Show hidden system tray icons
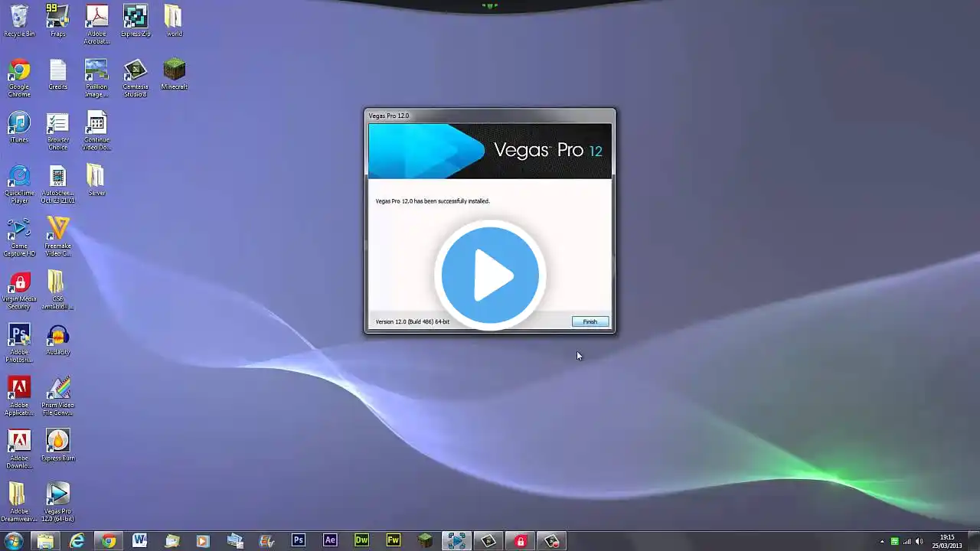The height and width of the screenshot is (551, 980). click(882, 542)
